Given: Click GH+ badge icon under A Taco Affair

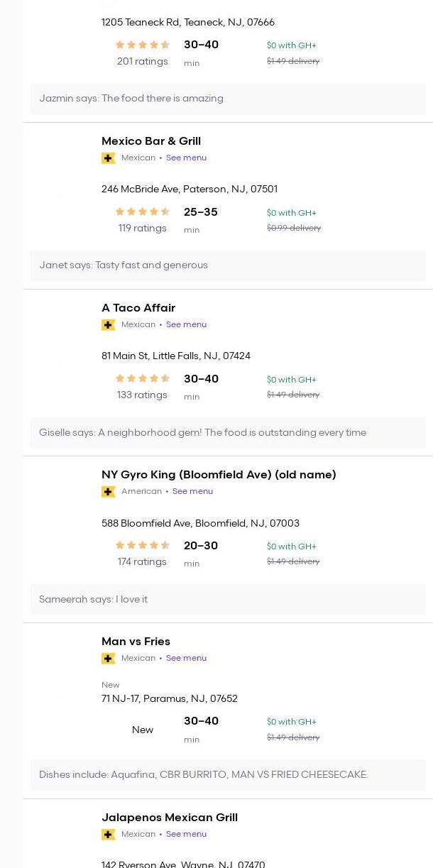Looking at the screenshot, I should click(x=109, y=325).
